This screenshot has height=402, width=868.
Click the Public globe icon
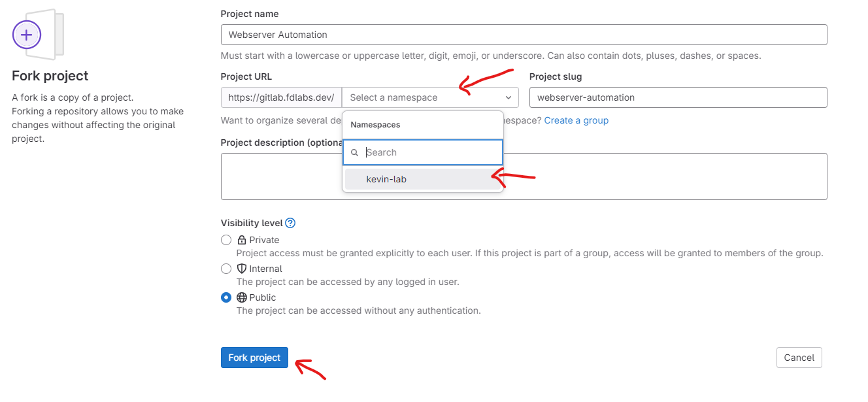[x=241, y=297]
